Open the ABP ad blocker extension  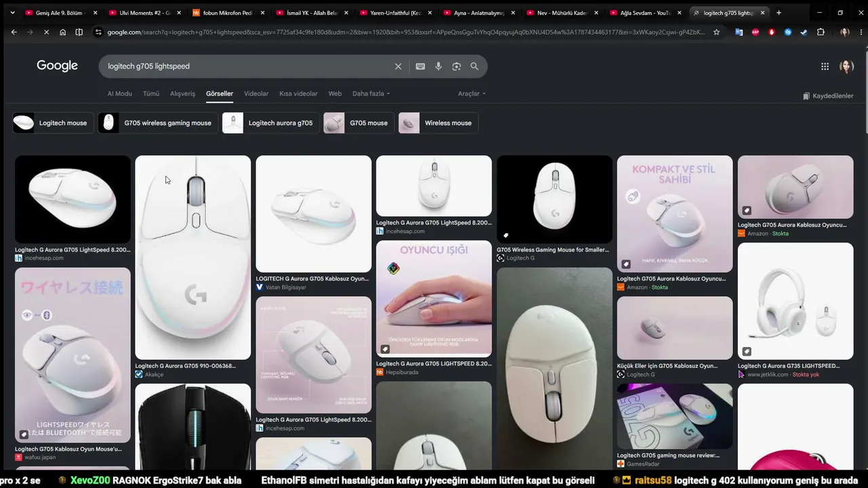pos(755,32)
